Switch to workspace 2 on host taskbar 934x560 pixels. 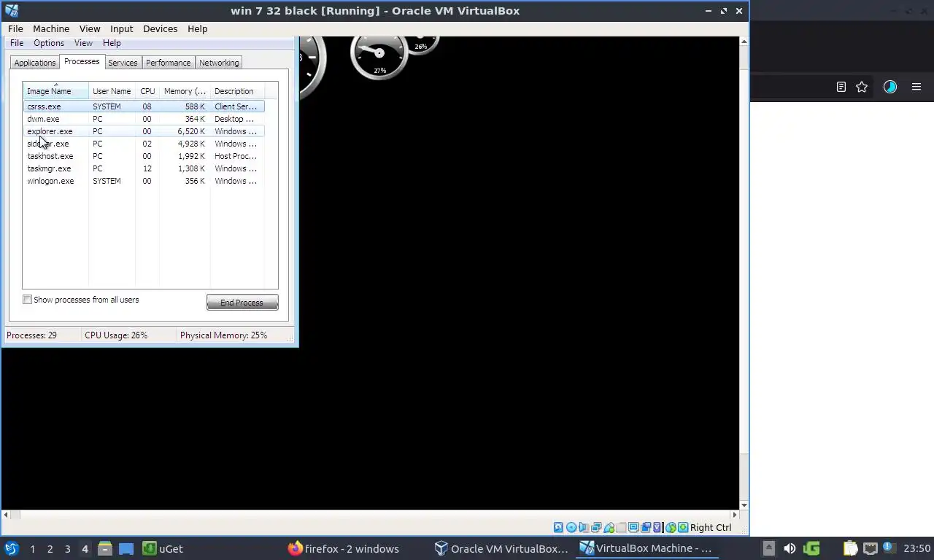point(50,548)
